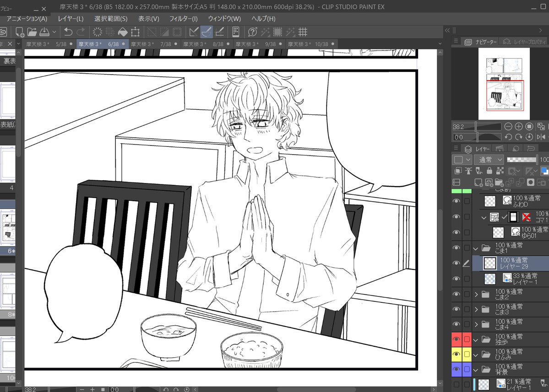Viewport: 549px width, 392px height.
Task: Hide the レイヤー 29 layer
Action: coord(456,263)
